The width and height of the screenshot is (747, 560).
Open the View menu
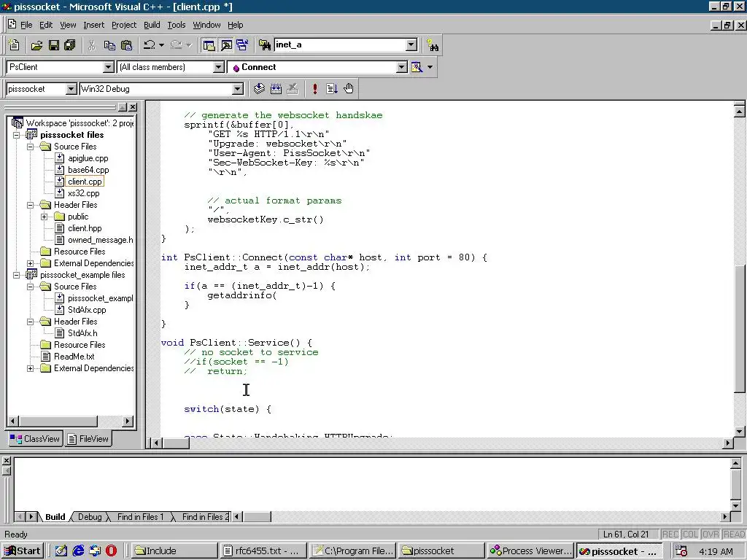[x=68, y=25]
